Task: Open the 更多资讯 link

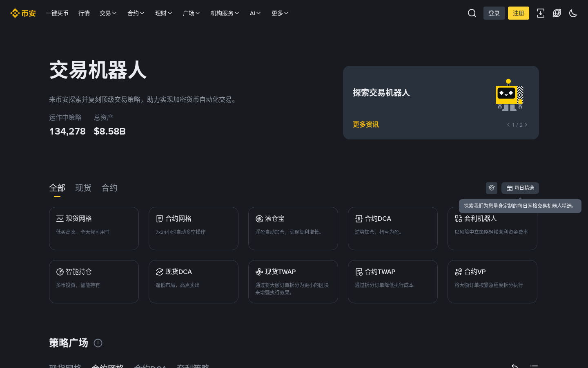Action: point(366,125)
